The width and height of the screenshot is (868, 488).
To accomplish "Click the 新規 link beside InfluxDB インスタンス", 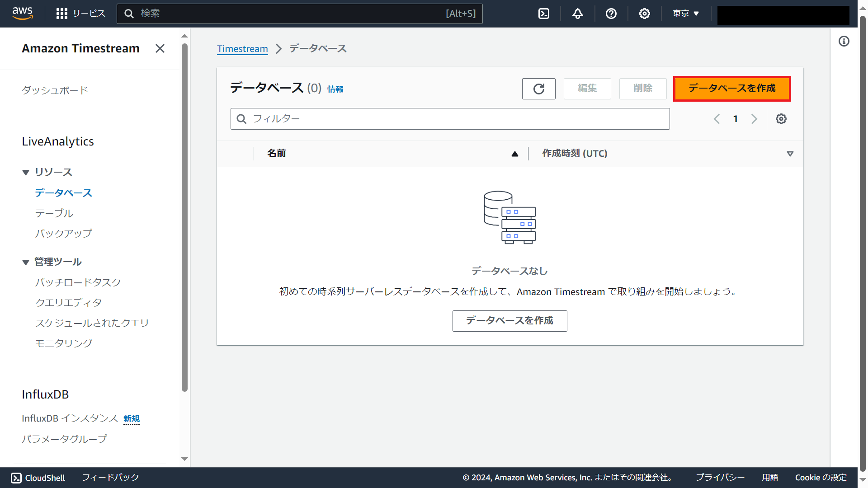I will click(x=131, y=419).
